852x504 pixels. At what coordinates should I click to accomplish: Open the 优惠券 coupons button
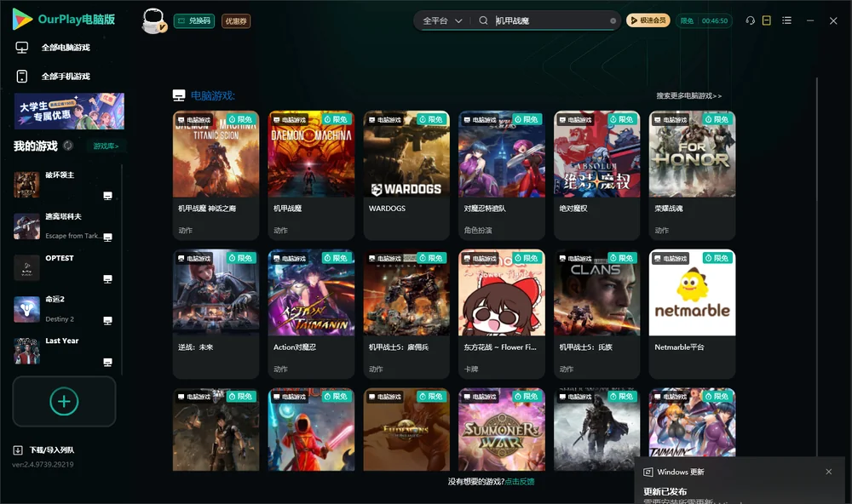(236, 20)
